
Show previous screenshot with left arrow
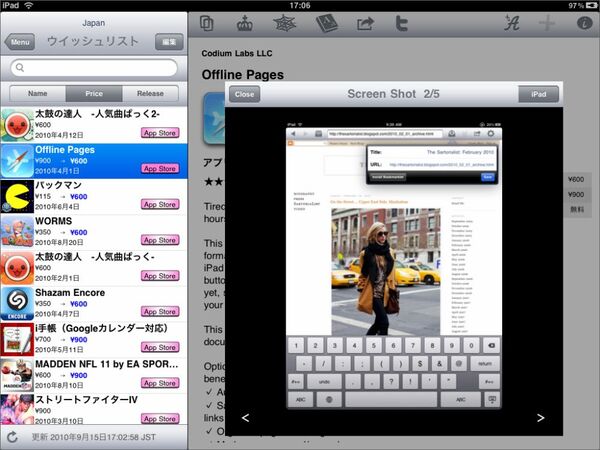[246, 418]
